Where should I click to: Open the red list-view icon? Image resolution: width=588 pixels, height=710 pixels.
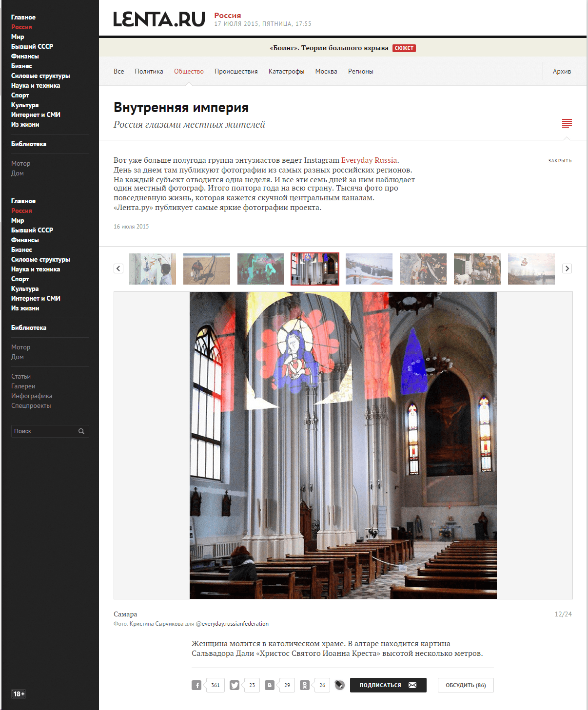[567, 123]
